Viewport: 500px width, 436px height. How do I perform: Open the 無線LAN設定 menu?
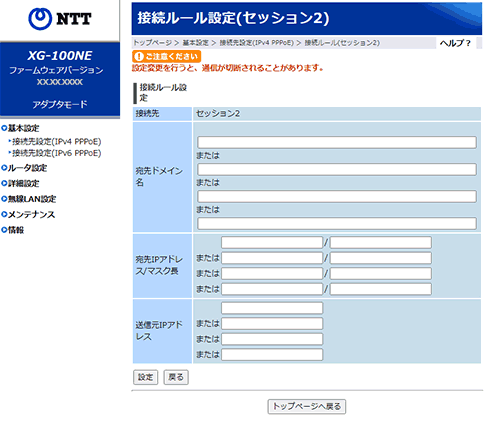pos(29,199)
